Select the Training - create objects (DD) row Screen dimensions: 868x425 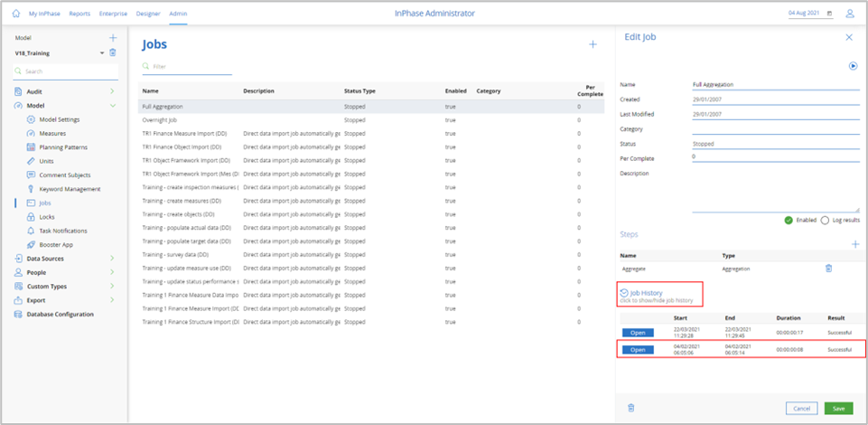click(x=371, y=214)
